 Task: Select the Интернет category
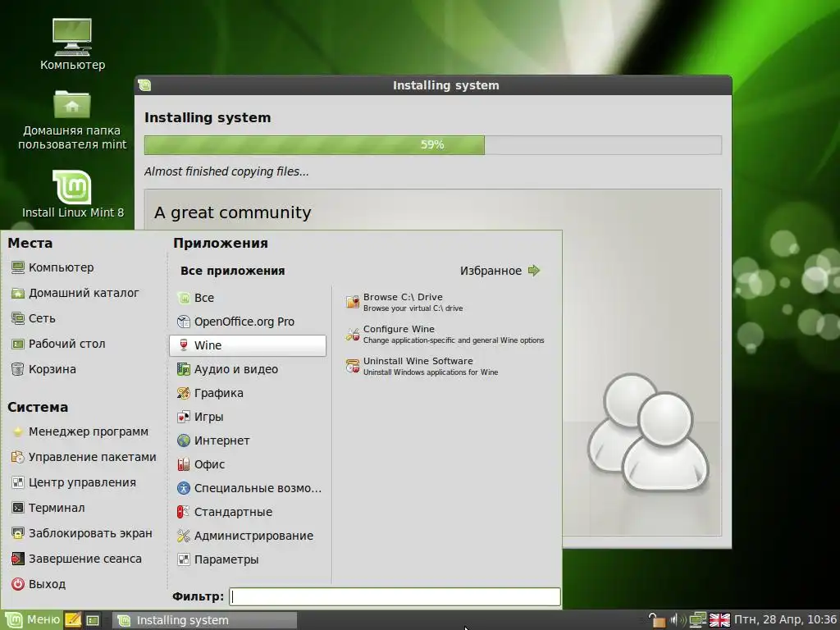click(x=248, y=441)
